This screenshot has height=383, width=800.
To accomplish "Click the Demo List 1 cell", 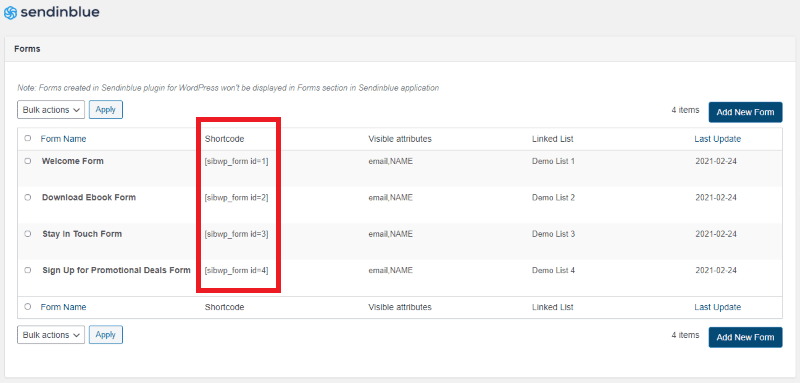I will [x=553, y=161].
